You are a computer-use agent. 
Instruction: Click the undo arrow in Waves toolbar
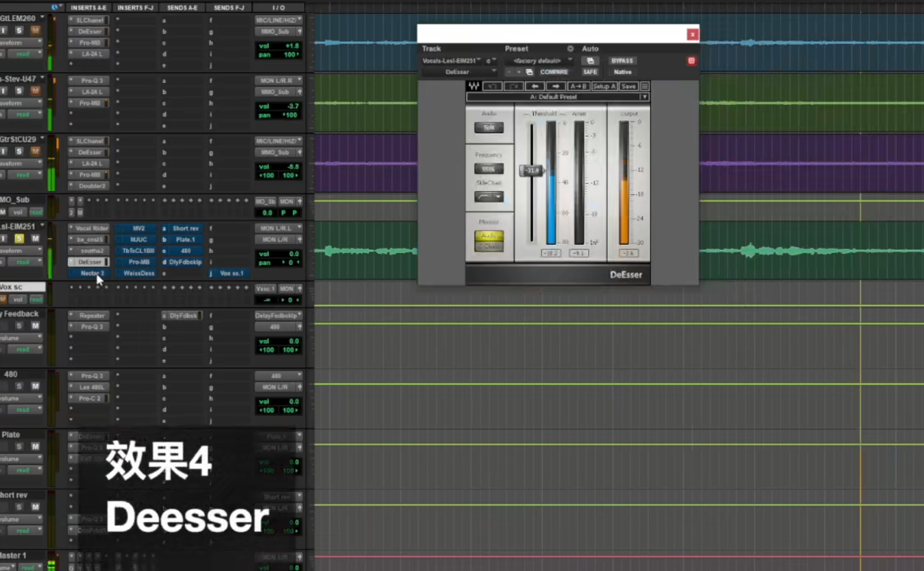[x=492, y=86]
